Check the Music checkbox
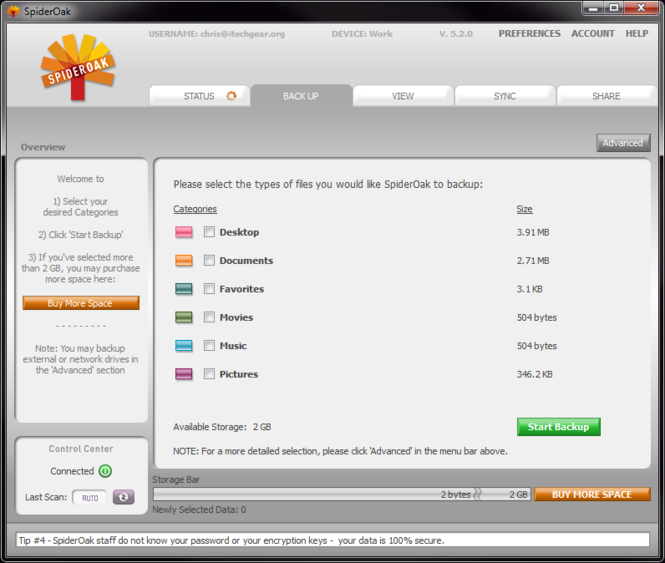The image size is (665, 563). tap(209, 345)
